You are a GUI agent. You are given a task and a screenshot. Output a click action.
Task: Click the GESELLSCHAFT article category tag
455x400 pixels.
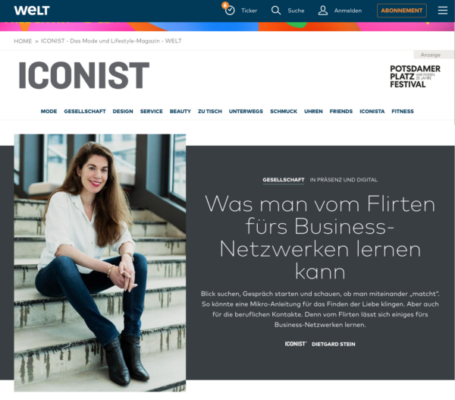click(283, 180)
